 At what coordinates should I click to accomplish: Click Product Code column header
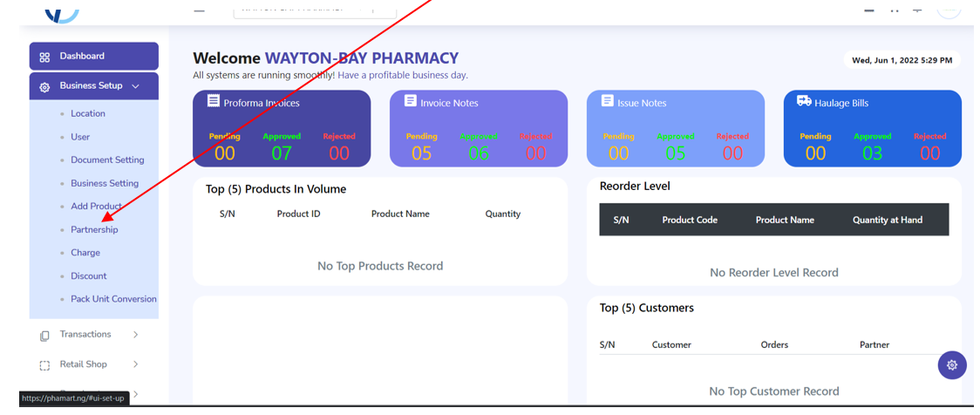coord(690,220)
